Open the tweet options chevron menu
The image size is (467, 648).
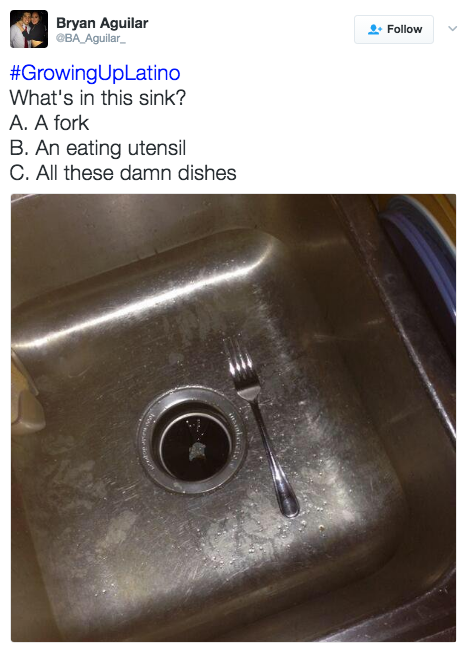click(x=453, y=29)
